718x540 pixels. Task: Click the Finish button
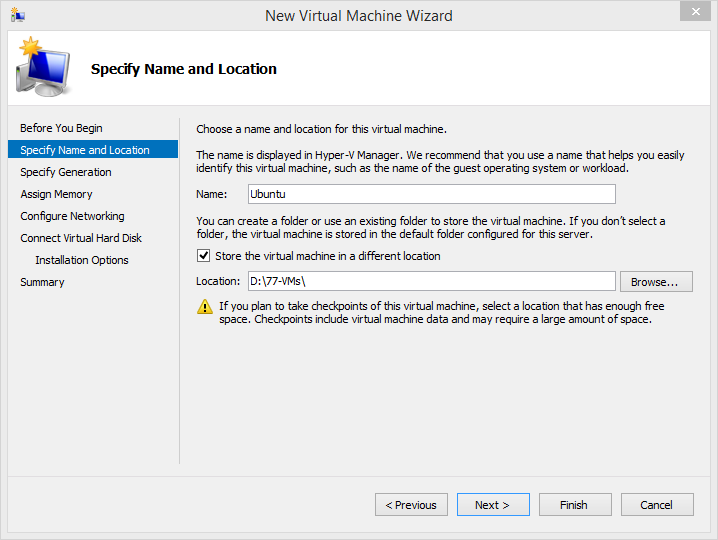[x=575, y=505]
